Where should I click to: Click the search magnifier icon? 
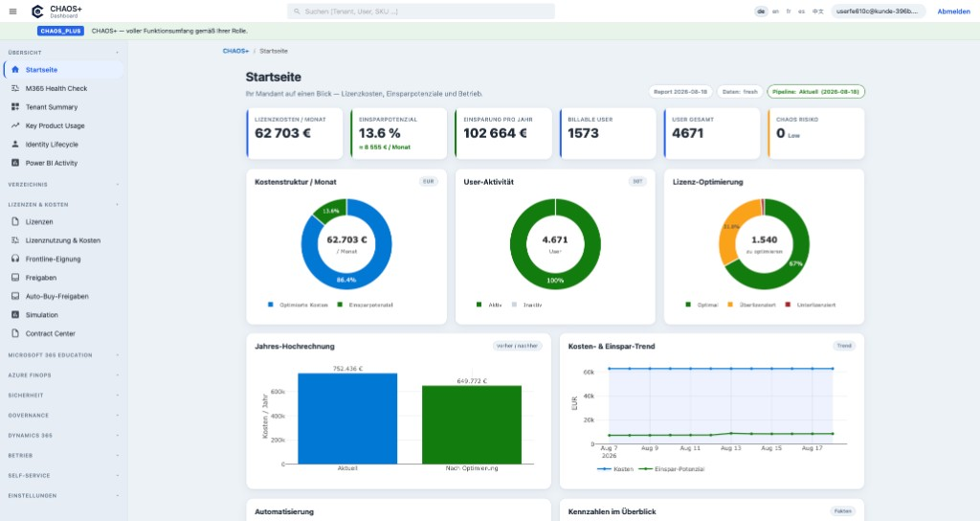click(297, 11)
